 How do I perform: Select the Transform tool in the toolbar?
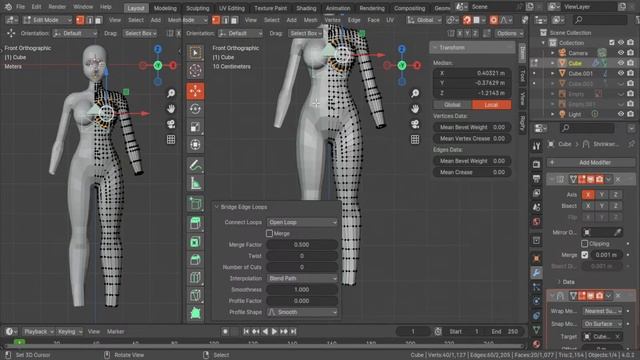click(x=195, y=144)
